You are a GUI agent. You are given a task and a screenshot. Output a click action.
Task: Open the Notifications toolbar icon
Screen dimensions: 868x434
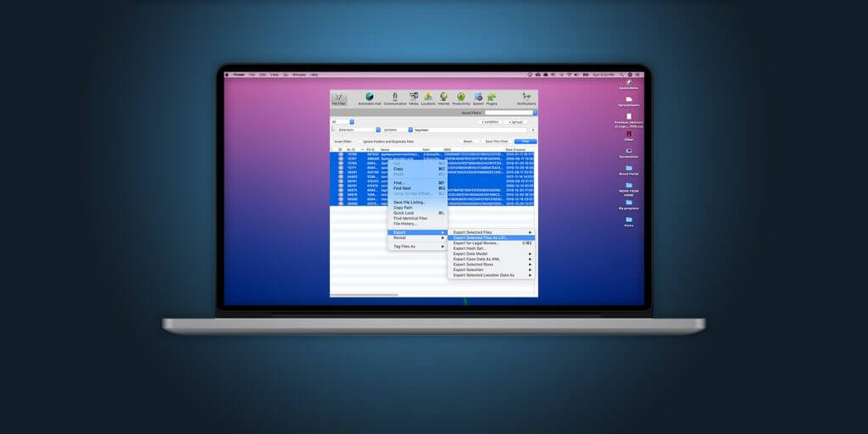pos(526,98)
